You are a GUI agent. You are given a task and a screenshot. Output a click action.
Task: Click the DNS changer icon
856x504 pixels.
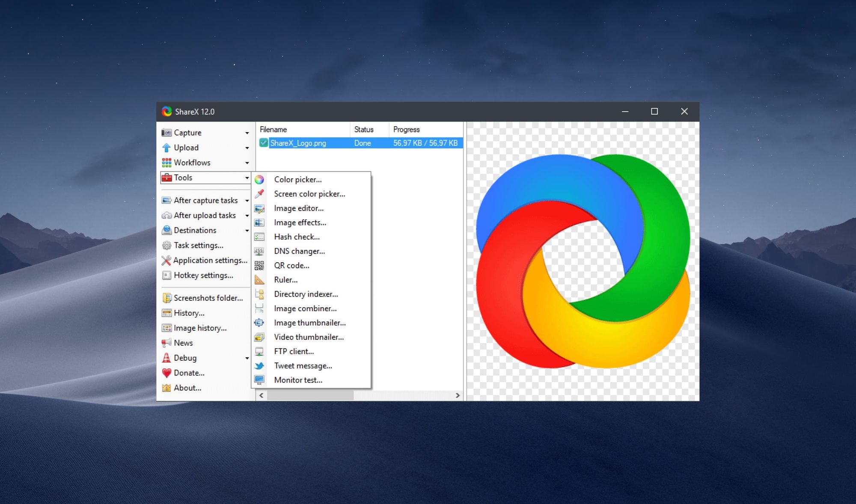(259, 251)
